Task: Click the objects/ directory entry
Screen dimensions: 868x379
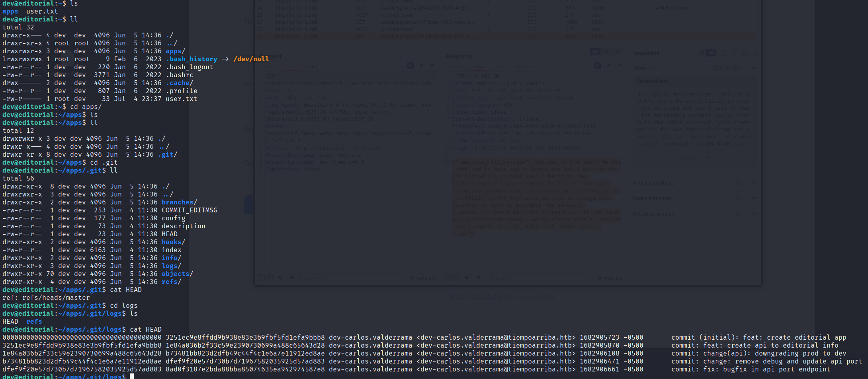Action: pyautogui.click(x=178, y=274)
